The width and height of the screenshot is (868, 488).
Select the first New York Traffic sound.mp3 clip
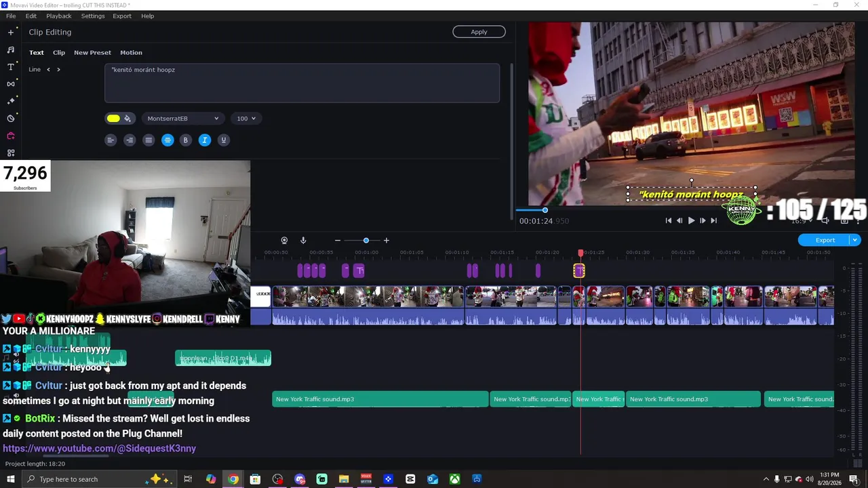[x=380, y=399]
